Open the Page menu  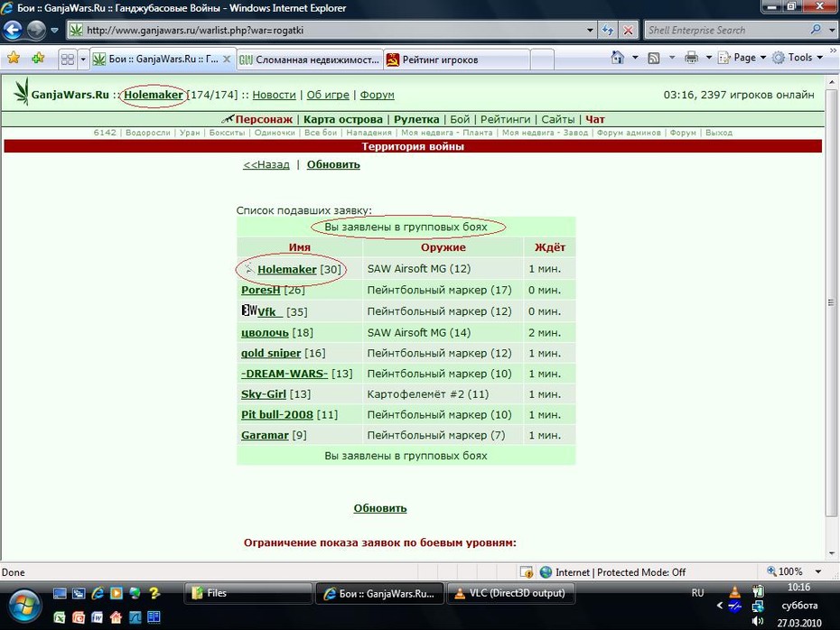[x=742, y=57]
